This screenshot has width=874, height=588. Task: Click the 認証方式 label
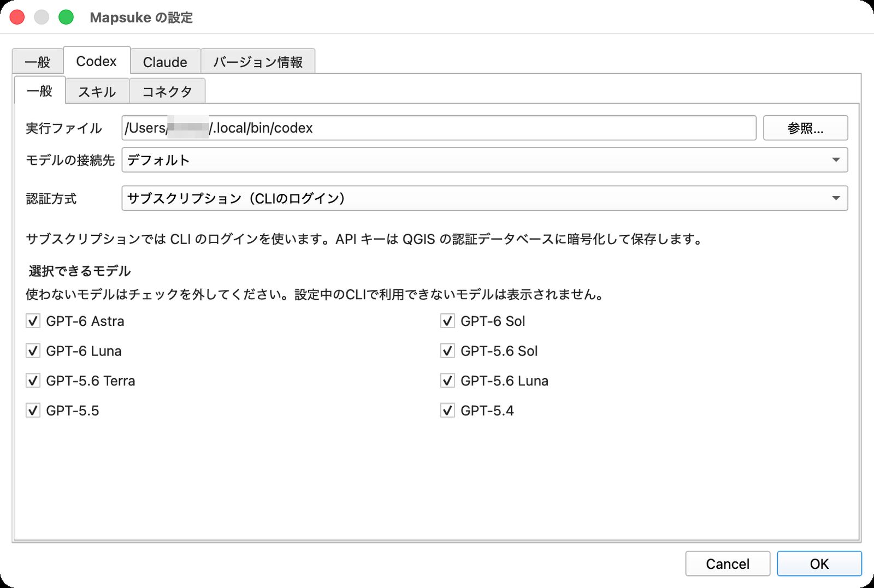click(x=51, y=198)
